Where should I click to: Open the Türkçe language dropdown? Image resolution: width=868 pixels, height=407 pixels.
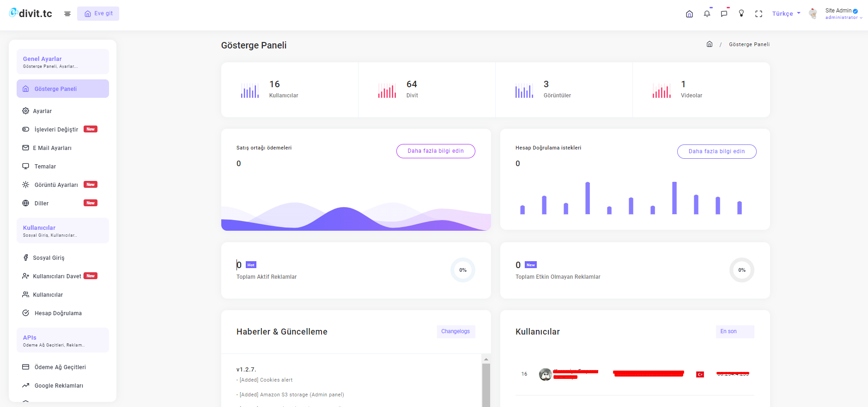[x=786, y=13]
